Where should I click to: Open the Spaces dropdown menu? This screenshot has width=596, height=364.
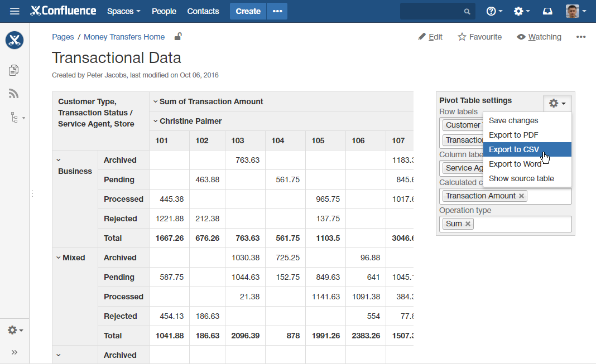pos(123,11)
